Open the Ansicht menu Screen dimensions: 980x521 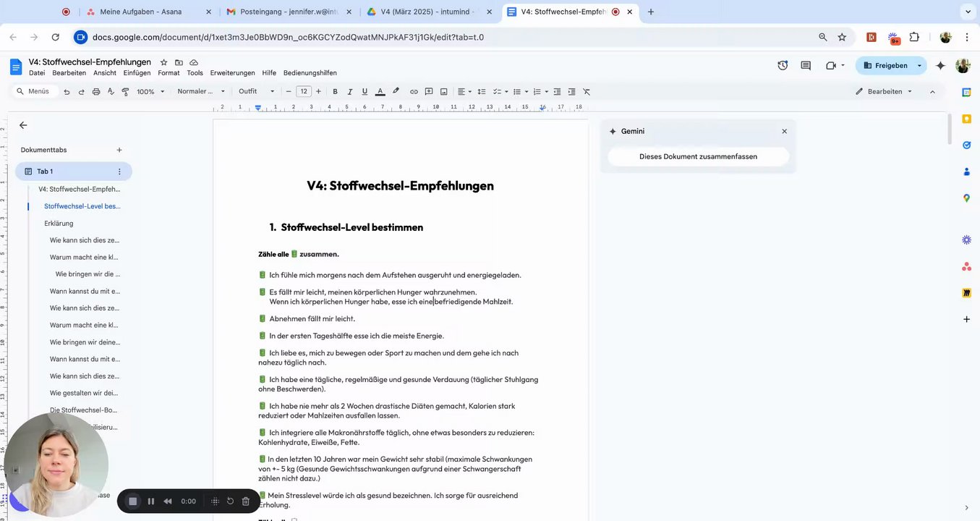[x=105, y=73]
